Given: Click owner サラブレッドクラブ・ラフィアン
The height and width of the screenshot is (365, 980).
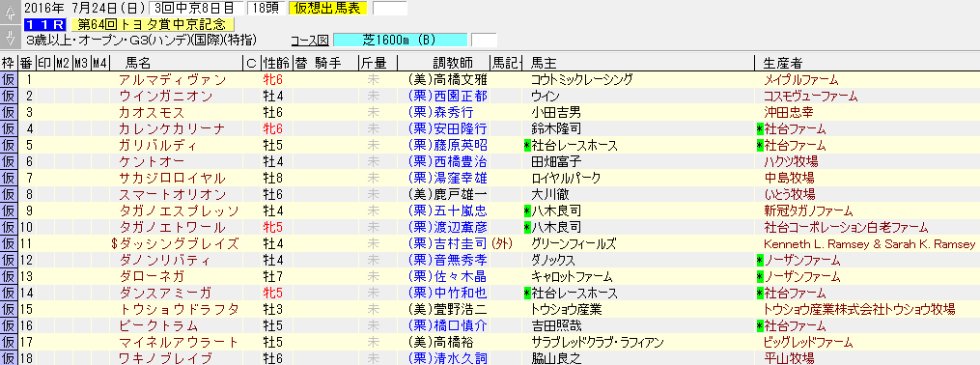Looking at the screenshot, I should [597, 342].
